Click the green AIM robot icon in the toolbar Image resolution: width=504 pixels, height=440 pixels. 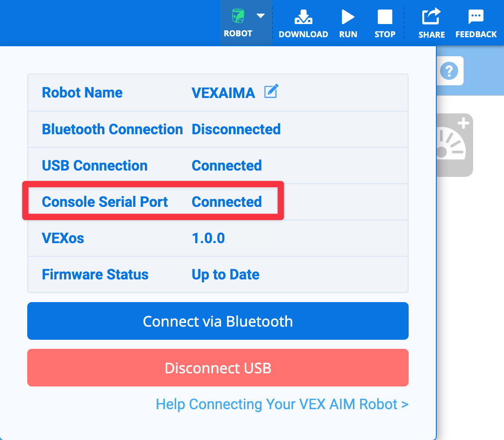coord(238,15)
